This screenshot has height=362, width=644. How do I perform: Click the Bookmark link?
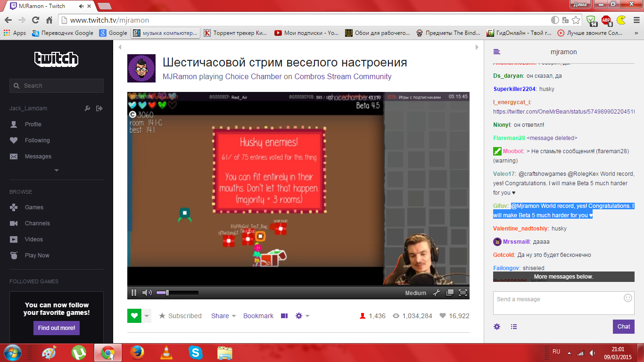pos(258,316)
